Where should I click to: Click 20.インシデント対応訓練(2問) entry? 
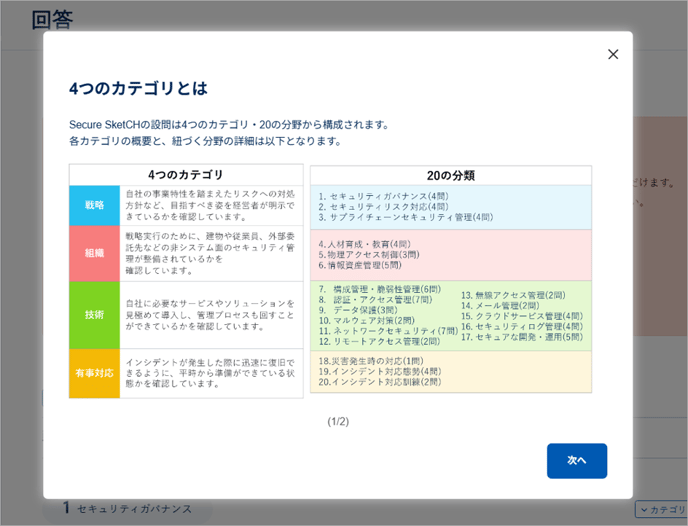point(380,382)
